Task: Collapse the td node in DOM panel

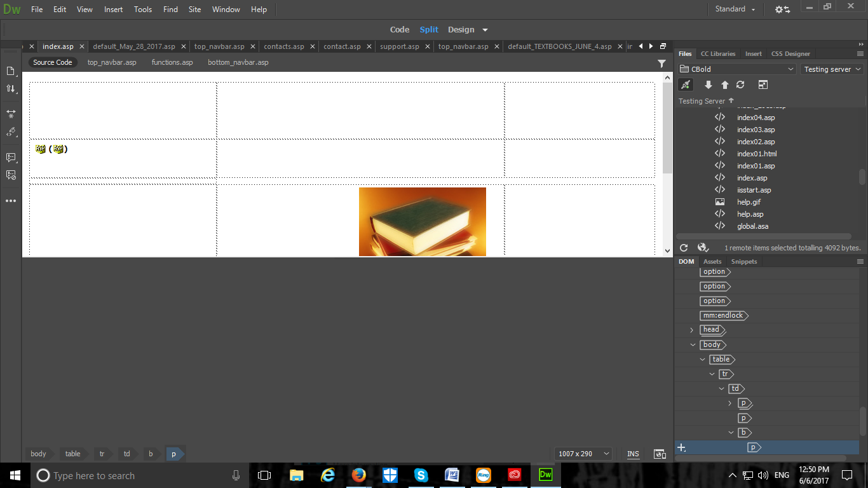Action: [x=721, y=389]
